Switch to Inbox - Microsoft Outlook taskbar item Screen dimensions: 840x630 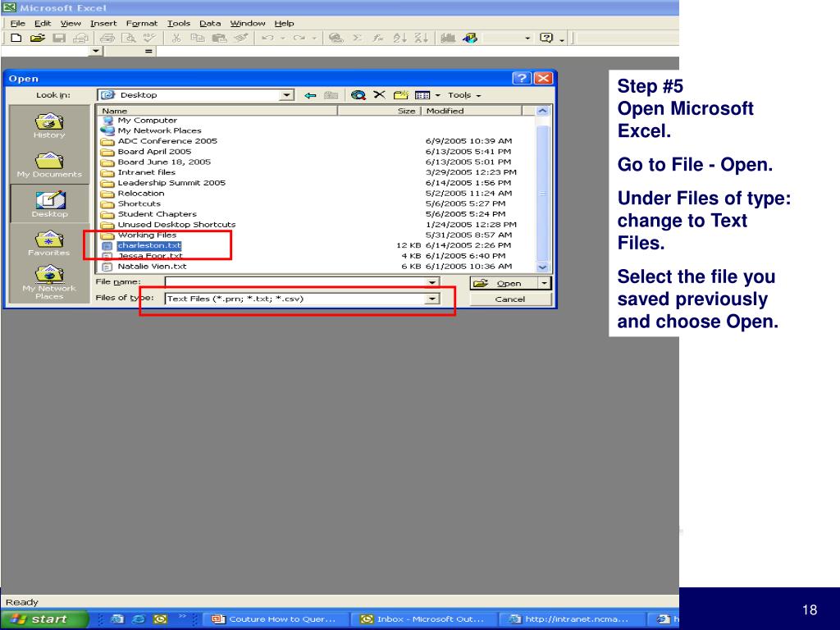point(424,619)
